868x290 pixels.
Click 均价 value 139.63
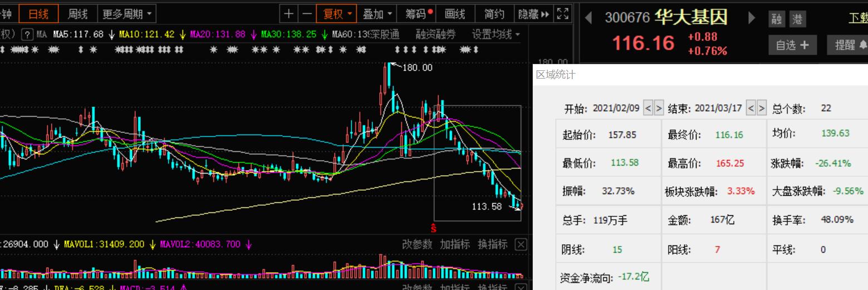pyautogui.click(x=835, y=133)
